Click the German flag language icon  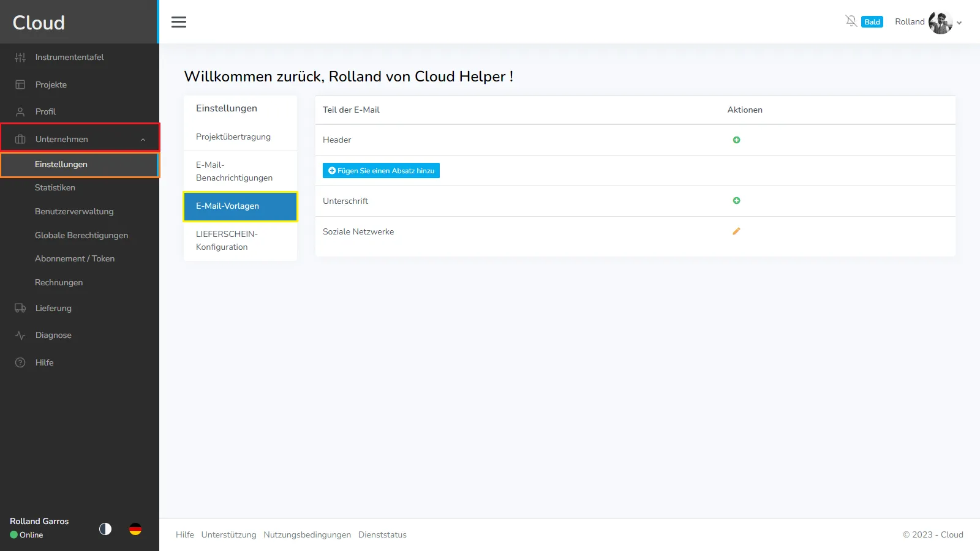135,529
